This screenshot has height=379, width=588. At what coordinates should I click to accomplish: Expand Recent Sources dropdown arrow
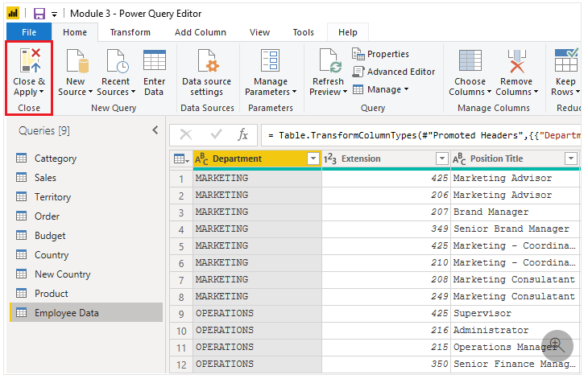point(133,92)
